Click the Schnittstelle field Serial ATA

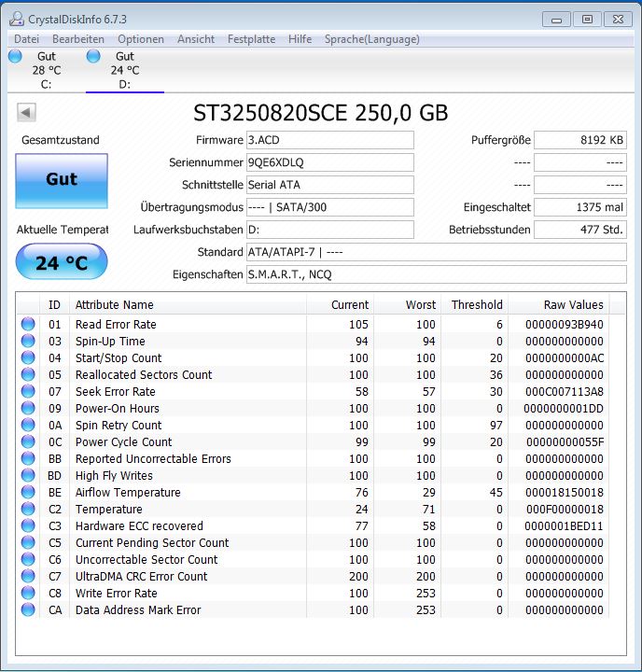(x=330, y=185)
